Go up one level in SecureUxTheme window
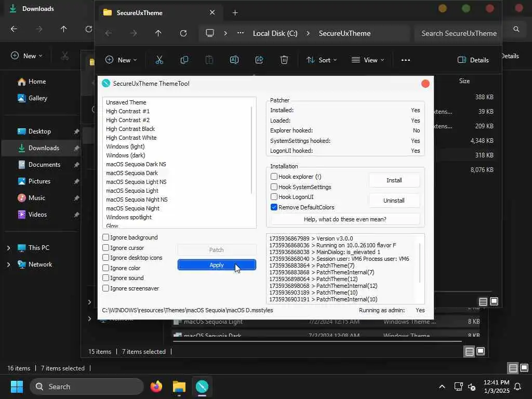The image size is (532, 399). click(158, 33)
